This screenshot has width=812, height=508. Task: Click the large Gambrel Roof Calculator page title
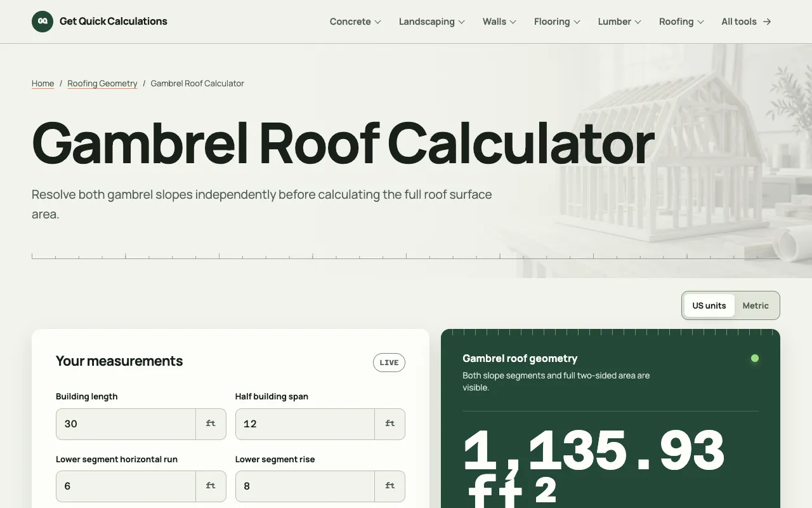pyautogui.click(x=343, y=143)
